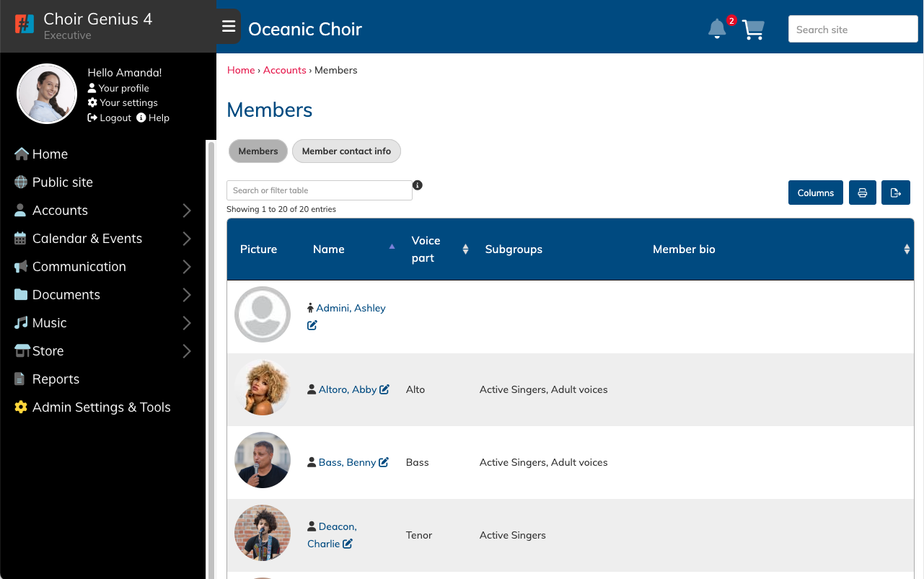Click the Accounts breadcrumb link

tap(285, 70)
